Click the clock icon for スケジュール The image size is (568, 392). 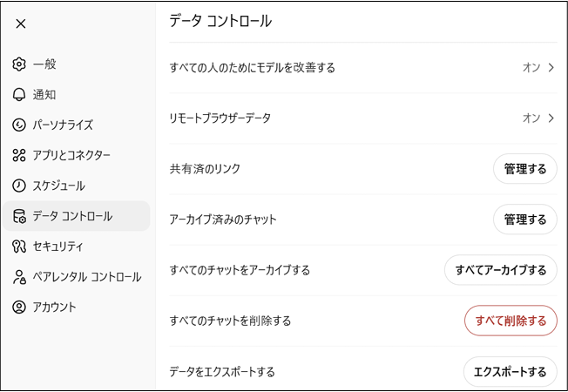[x=19, y=186]
